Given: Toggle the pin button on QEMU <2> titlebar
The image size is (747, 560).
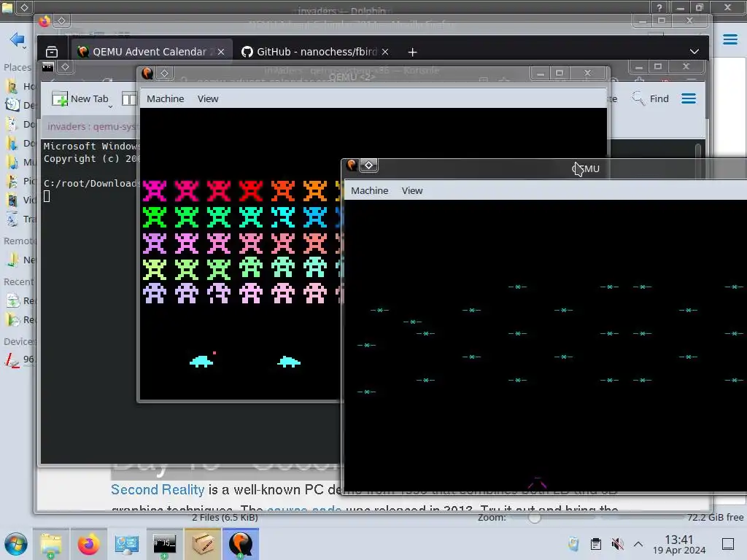Looking at the screenshot, I should (x=164, y=74).
